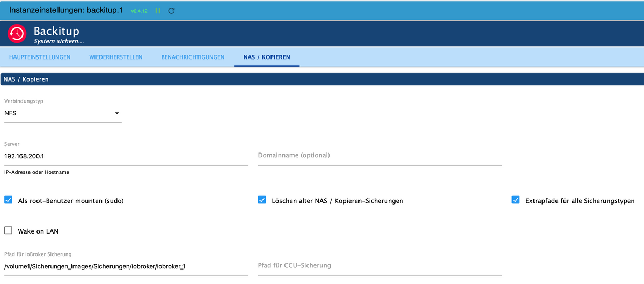Image resolution: width=644 pixels, height=284 pixels.
Task: Uncheck Als root-Benutzer mounten (sudo)
Action: [x=9, y=200]
